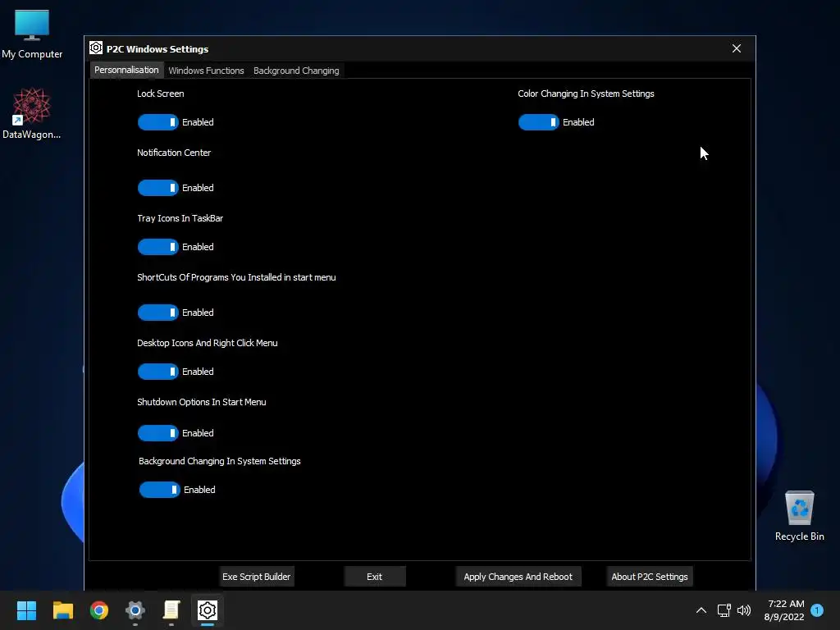Click the Exe Script Builder button

tap(257, 577)
